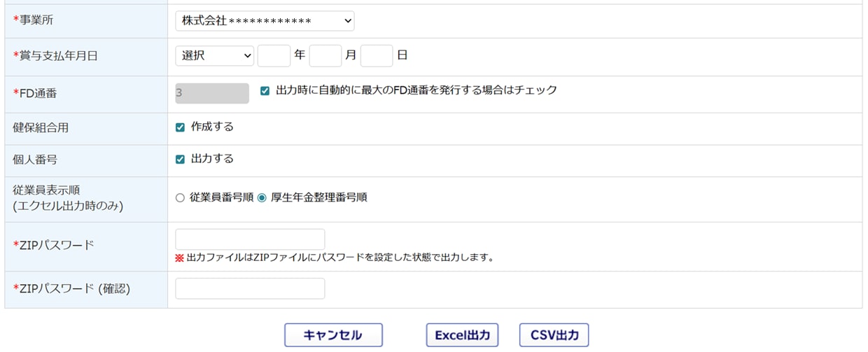
Task: Click the ZIPパスワード input field
Action: [250, 239]
